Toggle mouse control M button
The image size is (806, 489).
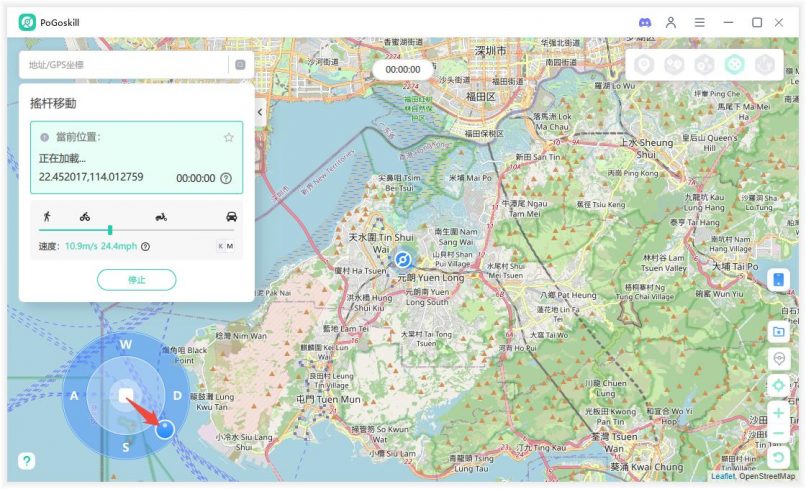point(230,246)
